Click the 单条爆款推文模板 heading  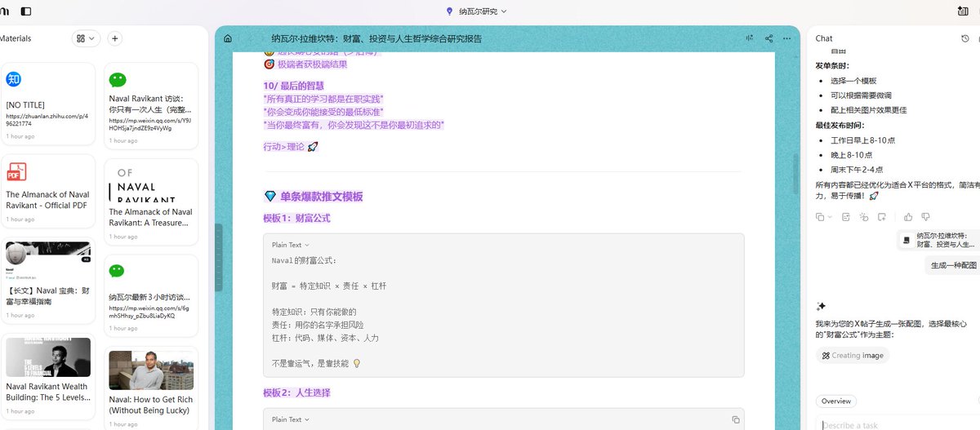pyautogui.click(x=321, y=197)
